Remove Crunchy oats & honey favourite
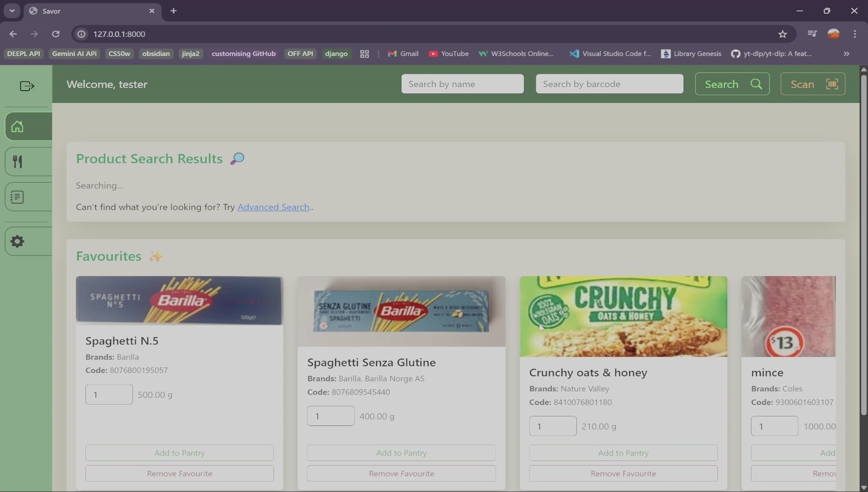868x492 pixels. pyautogui.click(x=623, y=473)
